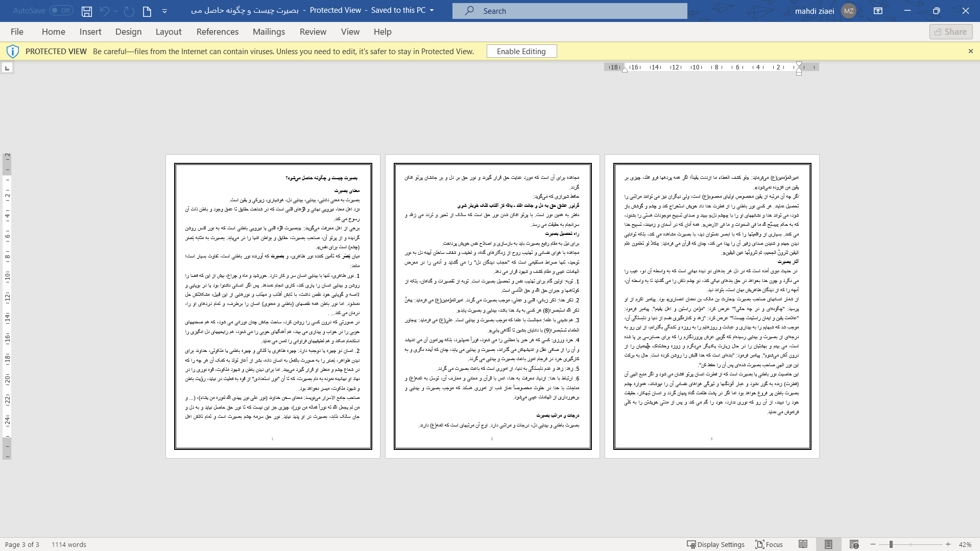Switch to the Home tab
This screenshot has height=551, width=980.
(x=54, y=32)
